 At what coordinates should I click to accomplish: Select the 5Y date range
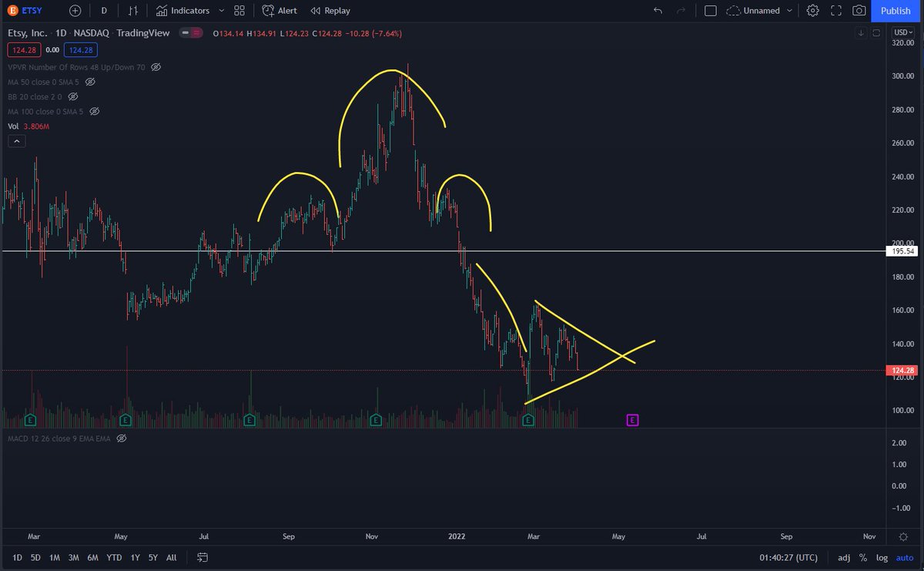pos(153,557)
